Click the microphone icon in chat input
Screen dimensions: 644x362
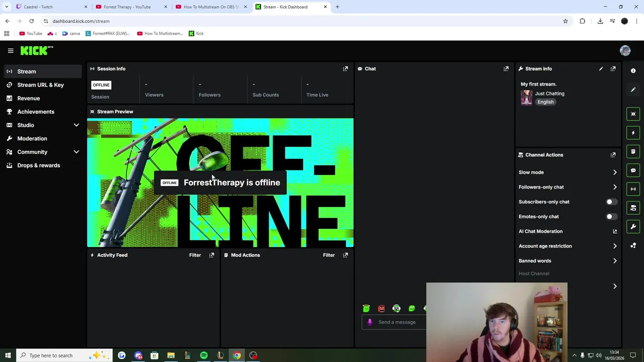[370, 322]
